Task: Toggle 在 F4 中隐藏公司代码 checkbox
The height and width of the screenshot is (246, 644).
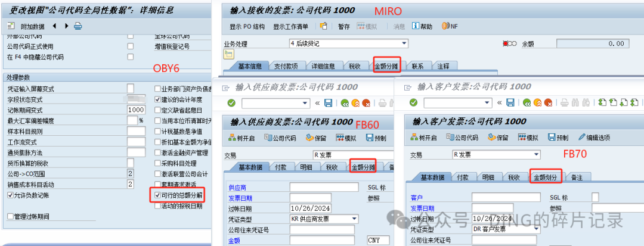Action: (131, 57)
